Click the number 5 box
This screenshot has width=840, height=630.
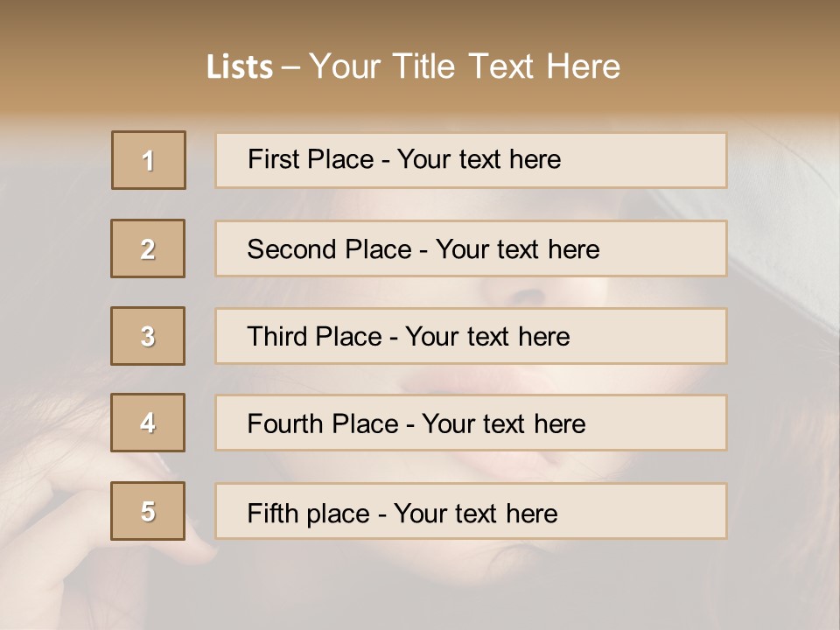pyautogui.click(x=148, y=511)
